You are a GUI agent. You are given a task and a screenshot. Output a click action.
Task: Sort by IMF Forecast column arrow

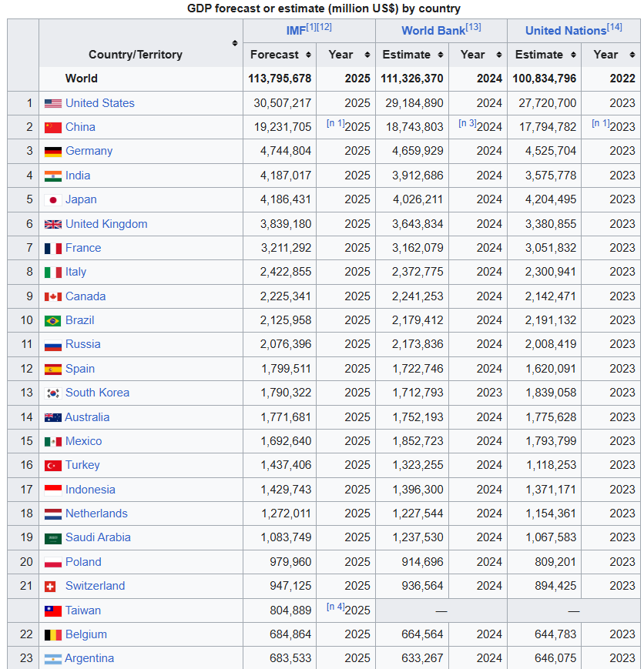point(308,55)
